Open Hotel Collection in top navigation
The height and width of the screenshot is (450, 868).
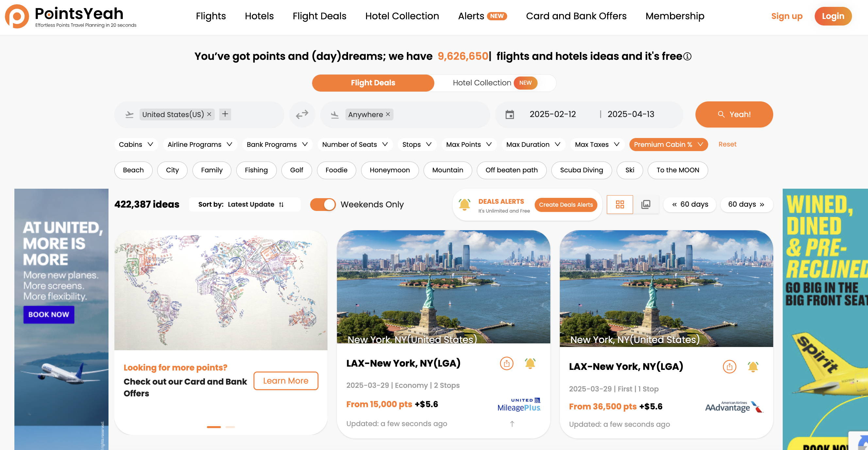pyautogui.click(x=402, y=16)
